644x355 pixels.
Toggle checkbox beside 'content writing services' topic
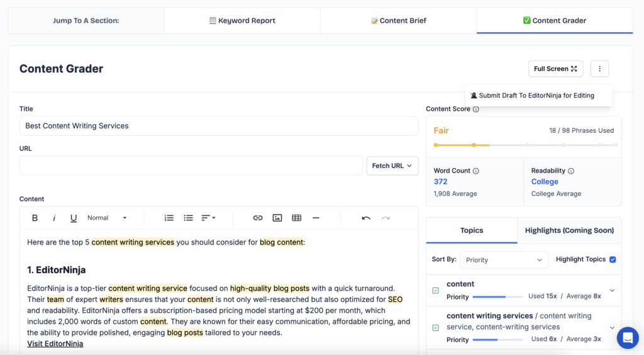436,328
